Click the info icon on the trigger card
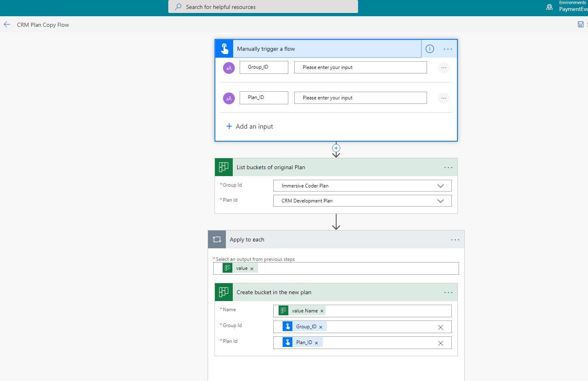Viewport: 588px width, 381px height. pos(429,49)
